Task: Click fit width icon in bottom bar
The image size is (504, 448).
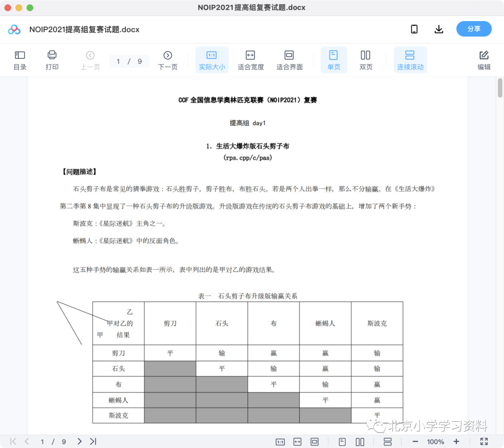Action: 297,442
